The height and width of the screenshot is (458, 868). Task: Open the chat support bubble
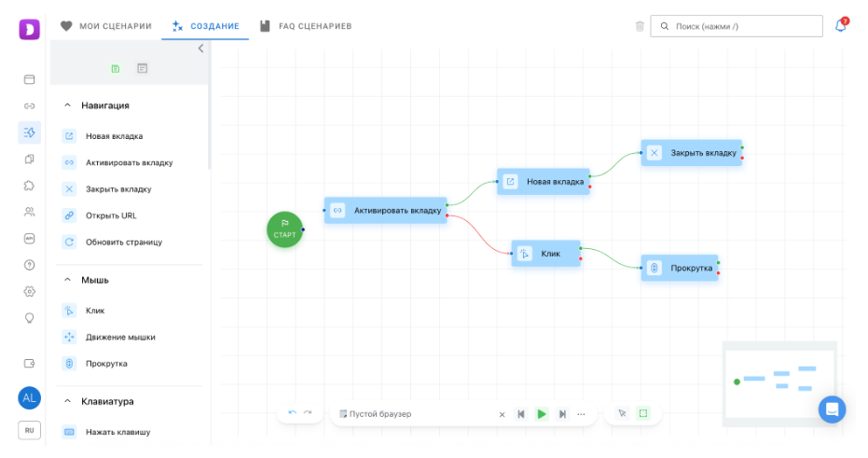[832, 409]
